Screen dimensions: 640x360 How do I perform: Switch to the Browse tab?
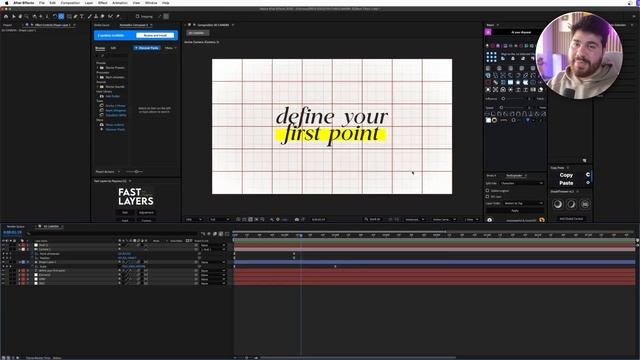click(100, 48)
